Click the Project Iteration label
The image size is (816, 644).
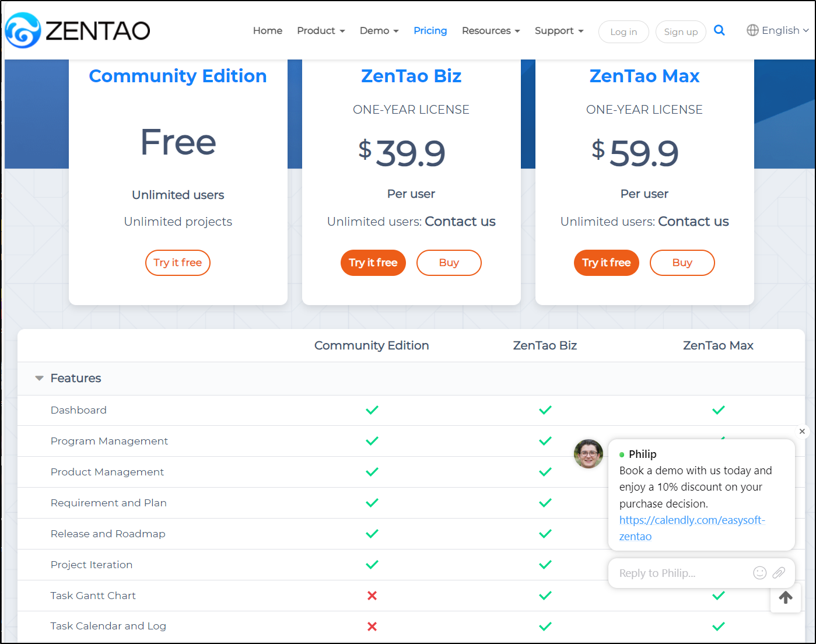[92, 565]
